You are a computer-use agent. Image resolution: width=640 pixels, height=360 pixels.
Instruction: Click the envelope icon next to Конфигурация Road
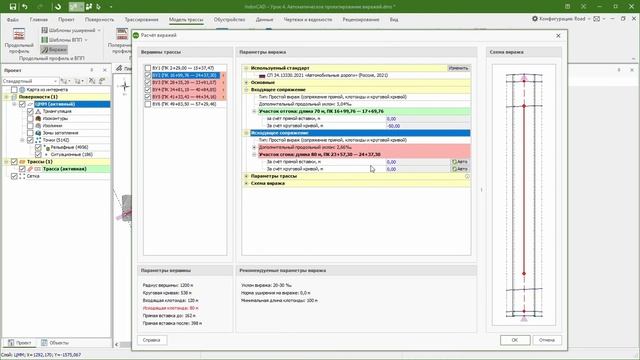[597, 19]
